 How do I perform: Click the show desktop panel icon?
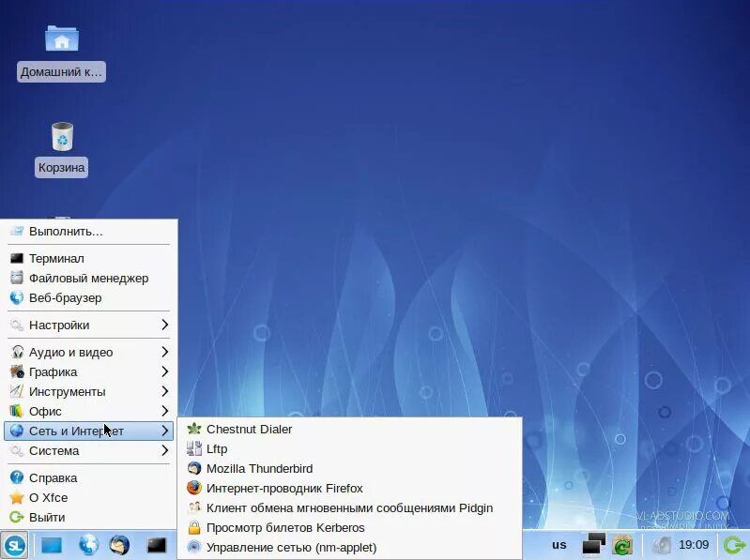[x=52, y=545]
